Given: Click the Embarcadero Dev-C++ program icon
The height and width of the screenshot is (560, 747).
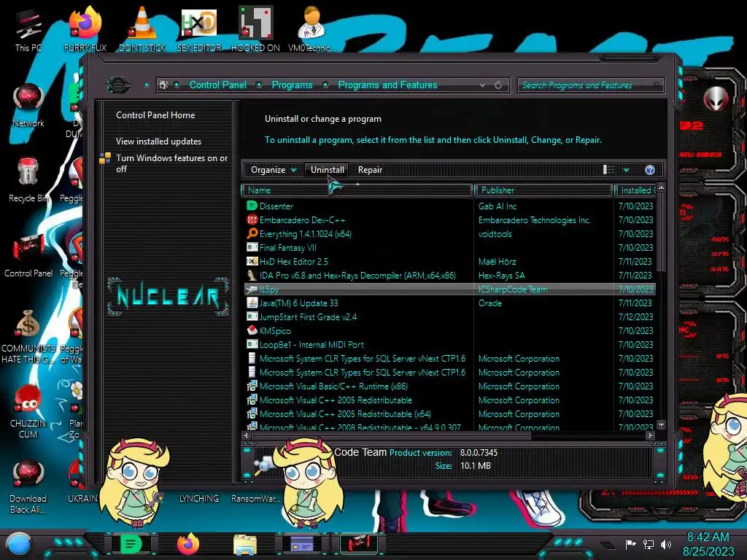Looking at the screenshot, I should pyautogui.click(x=252, y=219).
